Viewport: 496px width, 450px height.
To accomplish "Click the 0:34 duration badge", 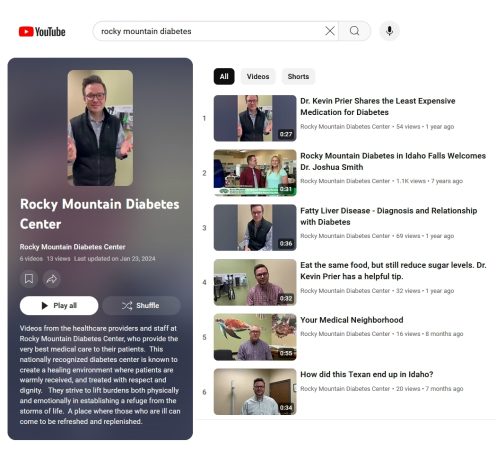I will click(x=286, y=408).
